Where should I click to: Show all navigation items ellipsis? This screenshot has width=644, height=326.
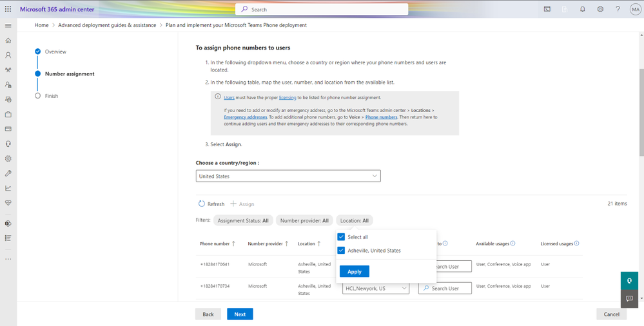pyautogui.click(x=8, y=259)
